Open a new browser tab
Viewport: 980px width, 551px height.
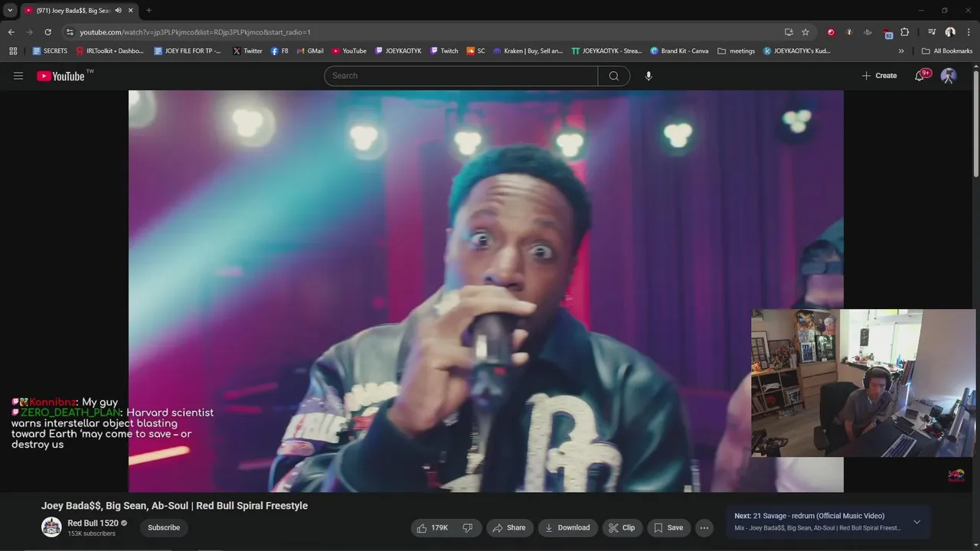[149, 11]
